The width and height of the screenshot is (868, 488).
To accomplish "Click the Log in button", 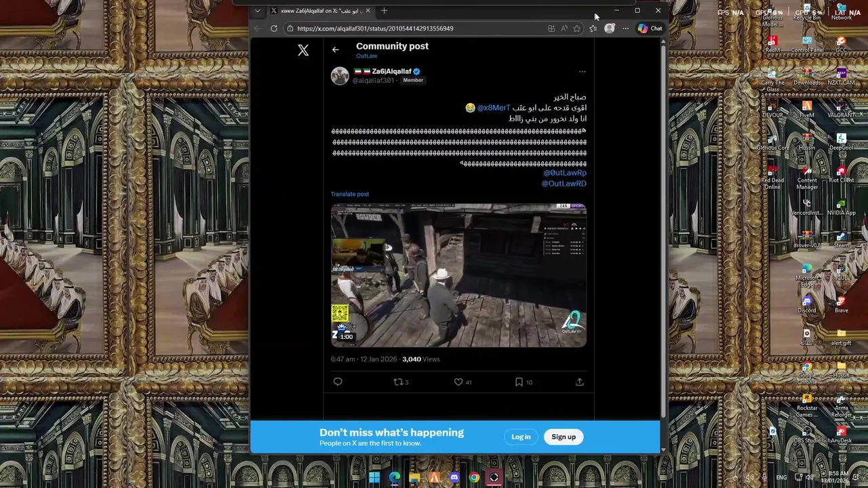I will point(521,436).
